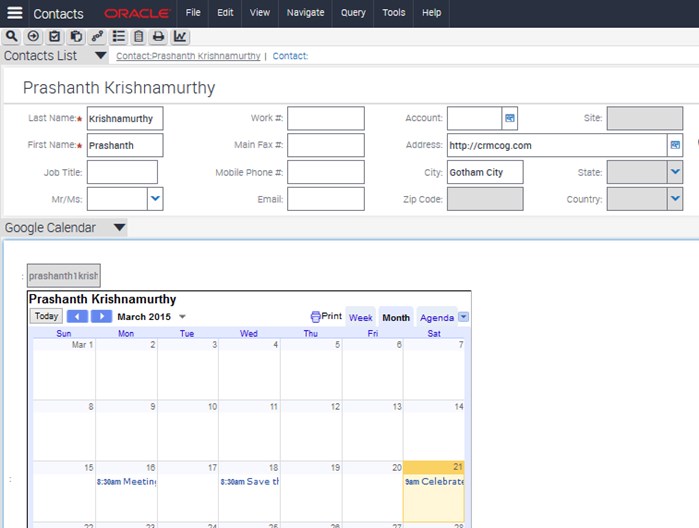This screenshot has width=699, height=528.
Task: Open the State dropdown
Action: pos(675,172)
